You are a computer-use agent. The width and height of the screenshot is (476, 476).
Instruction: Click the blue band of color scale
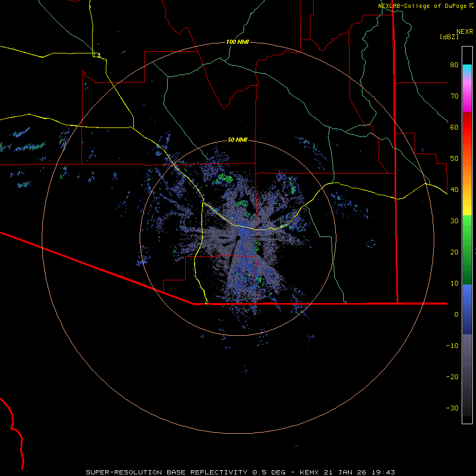tap(467, 309)
